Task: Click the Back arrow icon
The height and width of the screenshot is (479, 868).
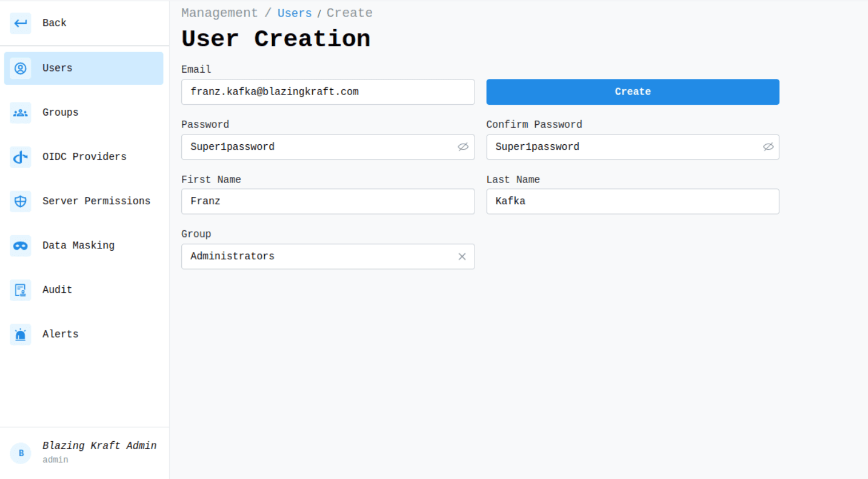Action: pyautogui.click(x=21, y=23)
